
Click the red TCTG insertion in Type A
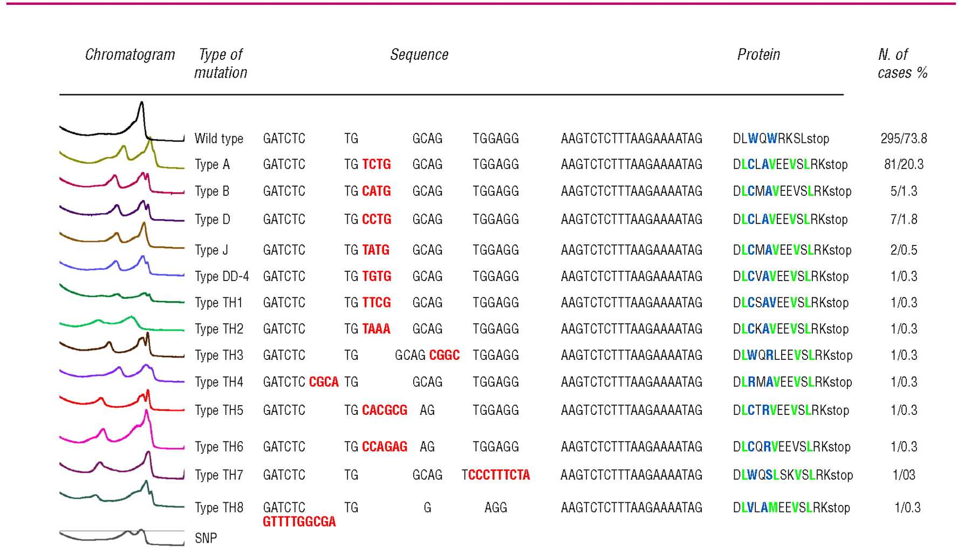(x=377, y=165)
